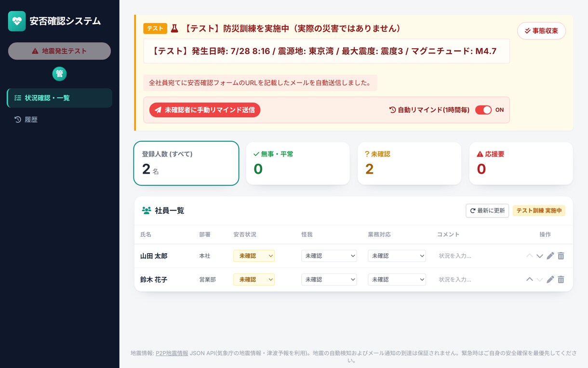Click コメント column header
The width and height of the screenshot is (588, 368).
click(x=448, y=234)
